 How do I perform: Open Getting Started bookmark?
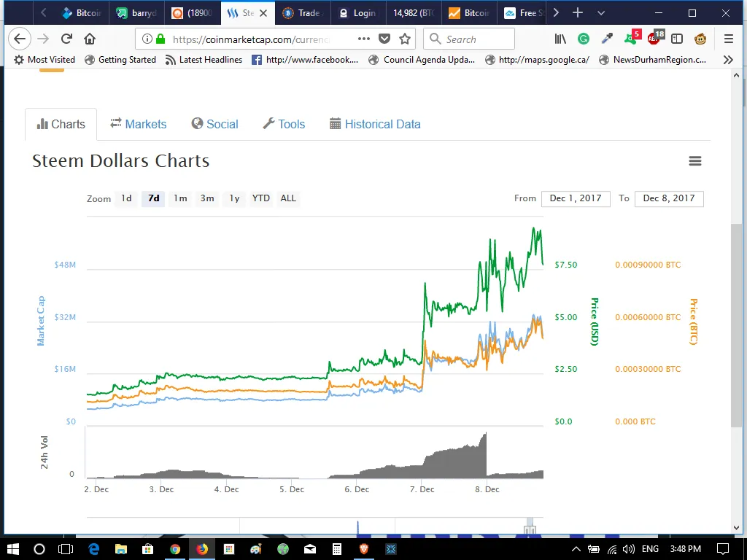[120, 60]
